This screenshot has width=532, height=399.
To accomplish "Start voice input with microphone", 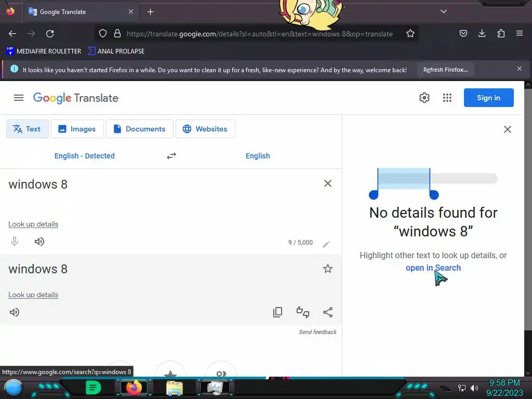I will point(14,242).
